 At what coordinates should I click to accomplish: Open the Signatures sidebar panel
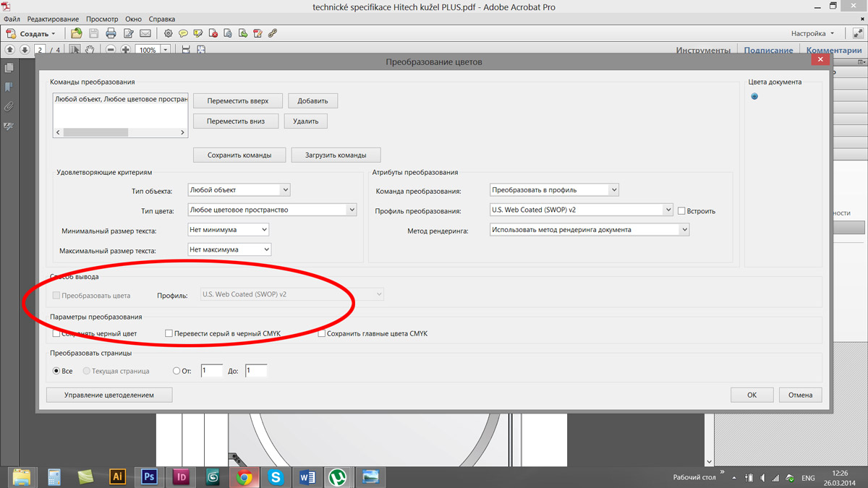(x=9, y=126)
